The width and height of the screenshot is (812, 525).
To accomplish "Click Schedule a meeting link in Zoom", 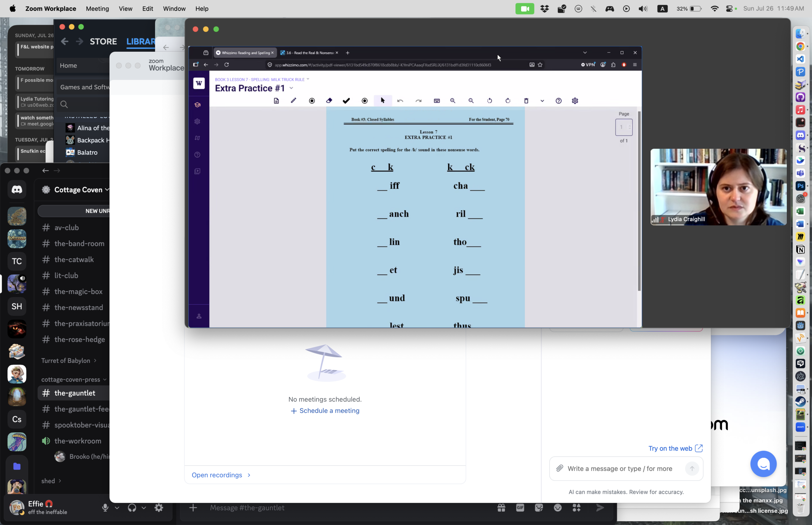I will (x=325, y=411).
